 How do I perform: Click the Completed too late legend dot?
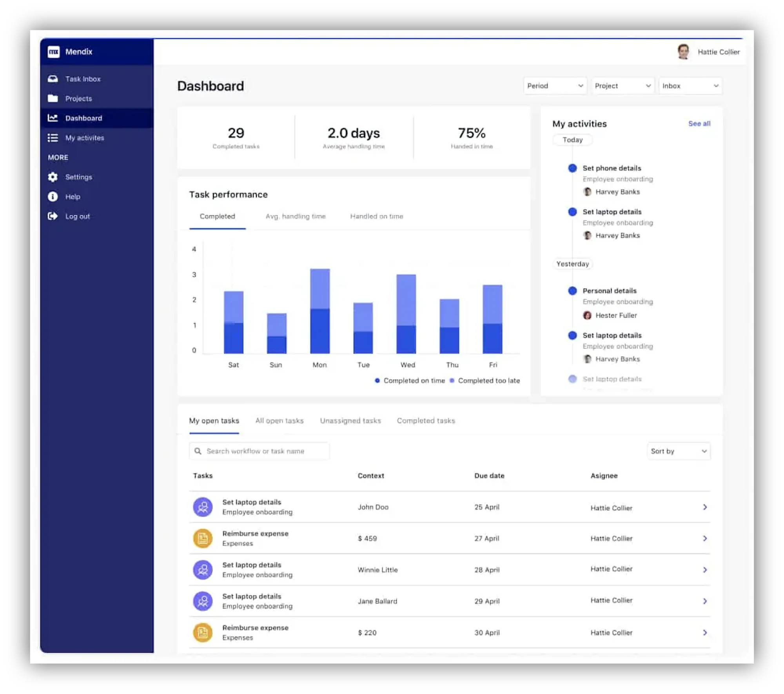coord(452,380)
